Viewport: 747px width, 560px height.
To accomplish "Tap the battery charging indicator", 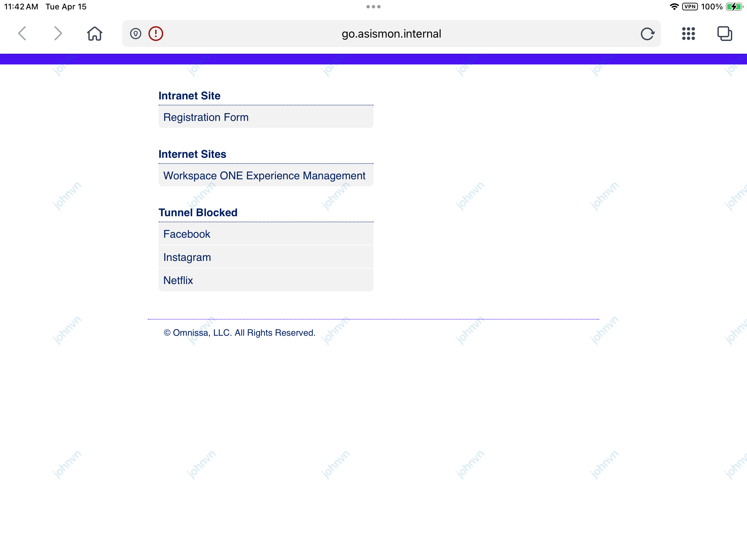I will point(734,7).
